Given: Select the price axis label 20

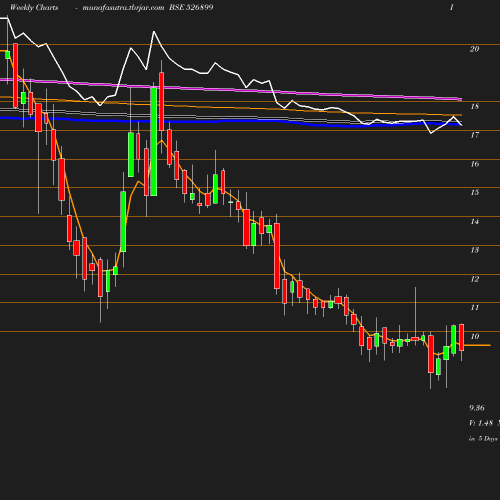Looking at the screenshot, I should tap(475, 49).
